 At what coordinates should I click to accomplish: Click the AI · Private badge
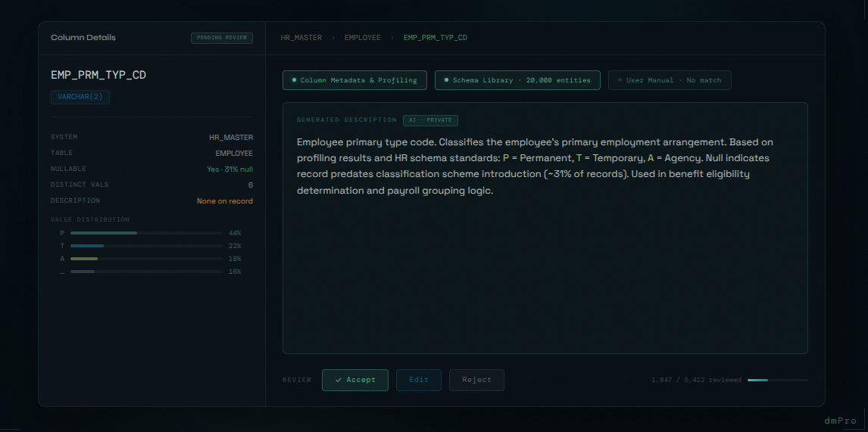pyautogui.click(x=431, y=120)
